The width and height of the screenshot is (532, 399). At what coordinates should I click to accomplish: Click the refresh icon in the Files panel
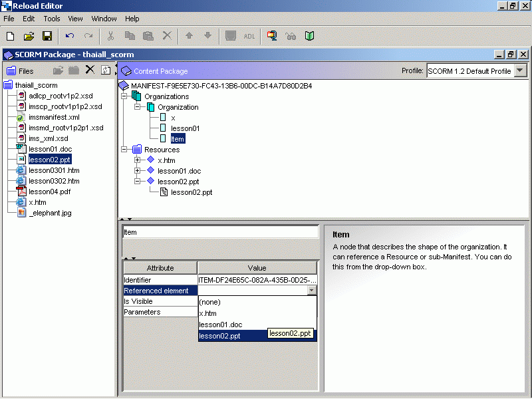pos(106,70)
